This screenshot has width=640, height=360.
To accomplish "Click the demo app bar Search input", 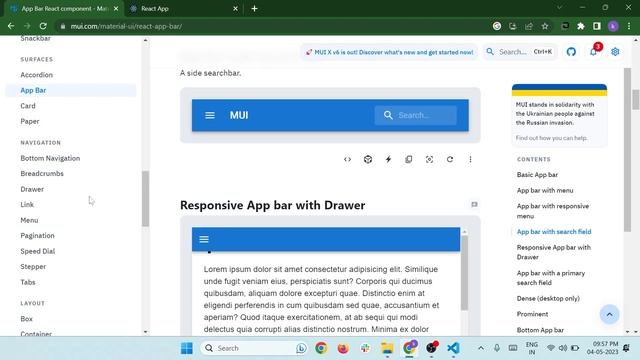I will (416, 116).
